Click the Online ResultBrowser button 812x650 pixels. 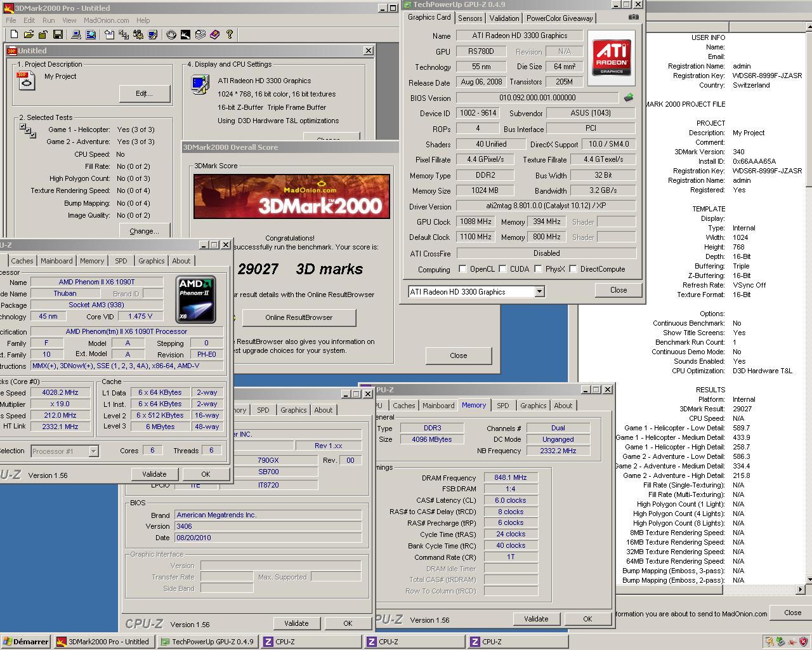(x=299, y=317)
